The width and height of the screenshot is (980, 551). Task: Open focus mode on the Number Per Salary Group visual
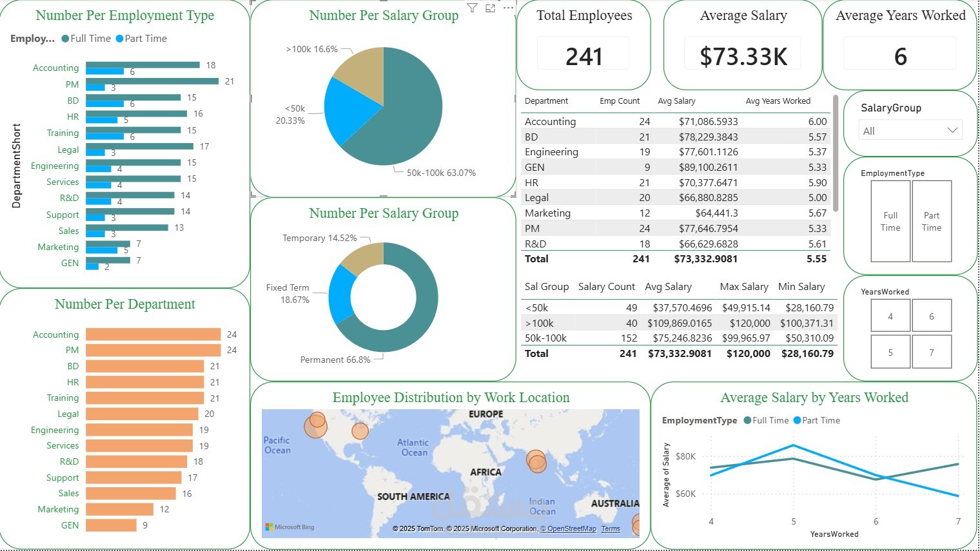(x=491, y=8)
